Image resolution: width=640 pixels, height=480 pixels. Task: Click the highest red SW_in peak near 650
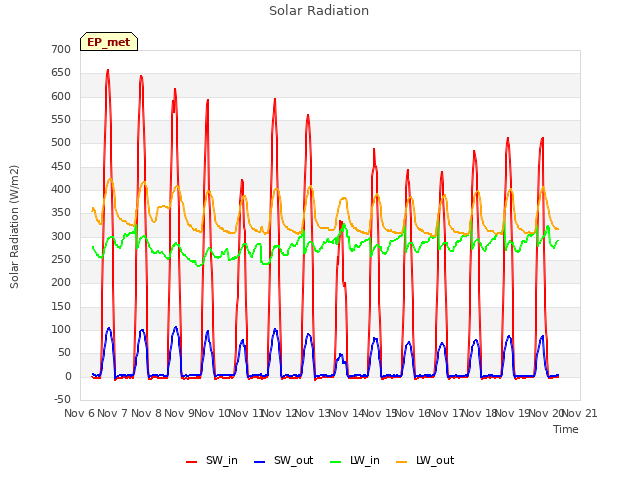[108, 70]
